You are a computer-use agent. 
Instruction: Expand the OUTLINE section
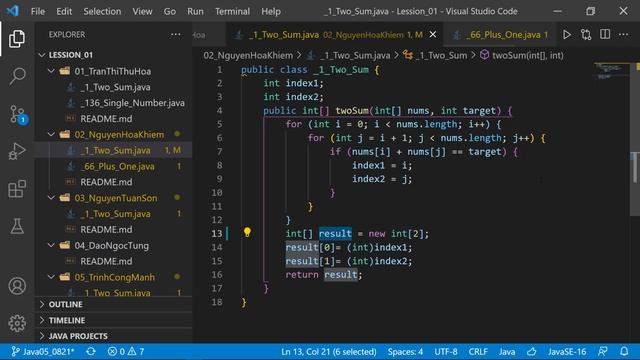(x=113, y=304)
